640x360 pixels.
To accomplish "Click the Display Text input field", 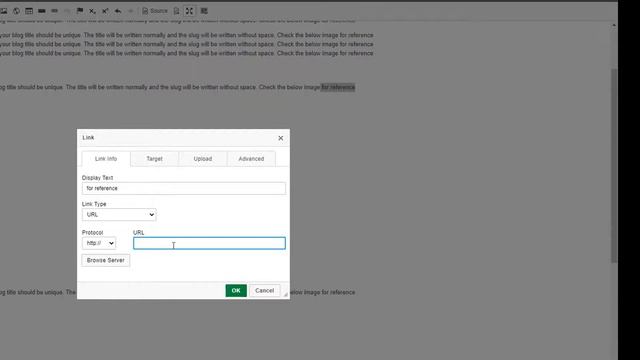I will click(x=184, y=188).
